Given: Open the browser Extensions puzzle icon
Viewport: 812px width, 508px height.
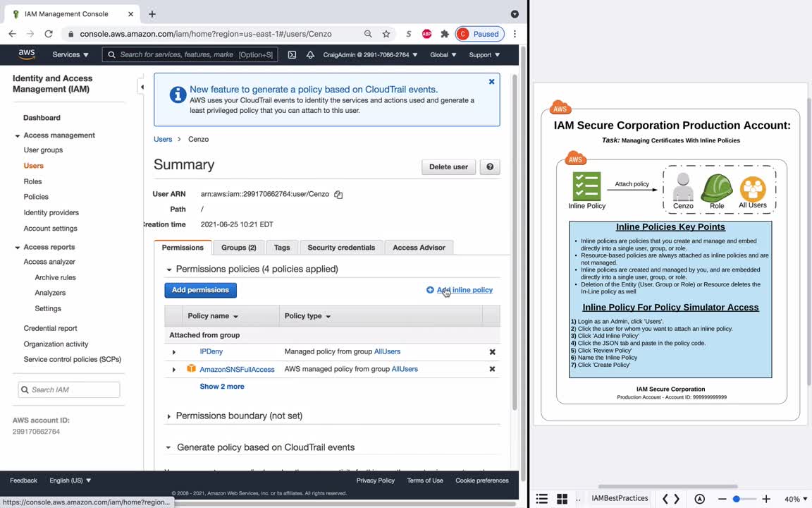Looking at the screenshot, I should [x=445, y=34].
